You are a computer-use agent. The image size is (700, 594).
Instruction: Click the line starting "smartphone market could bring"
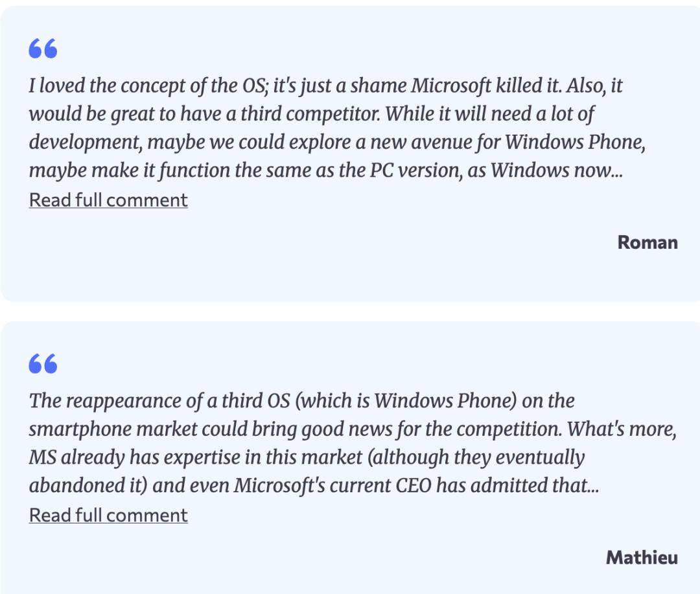click(353, 429)
